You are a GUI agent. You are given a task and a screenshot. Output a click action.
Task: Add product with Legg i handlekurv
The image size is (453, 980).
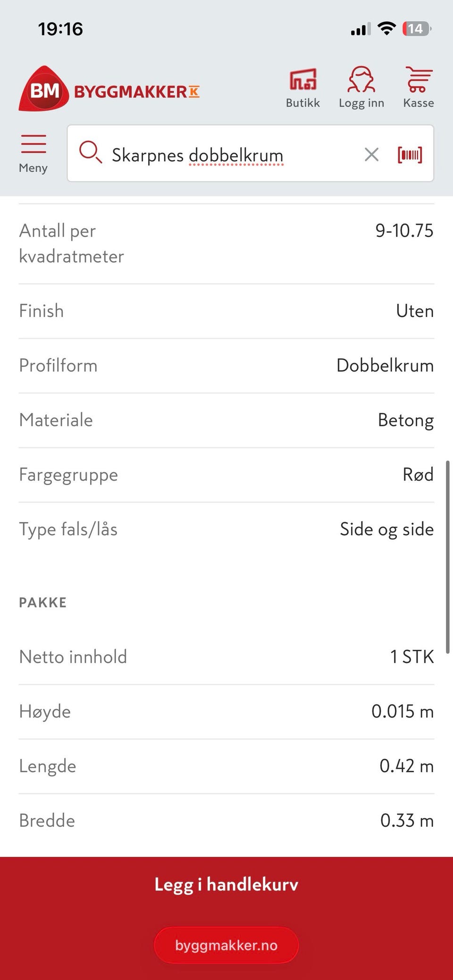[226, 884]
